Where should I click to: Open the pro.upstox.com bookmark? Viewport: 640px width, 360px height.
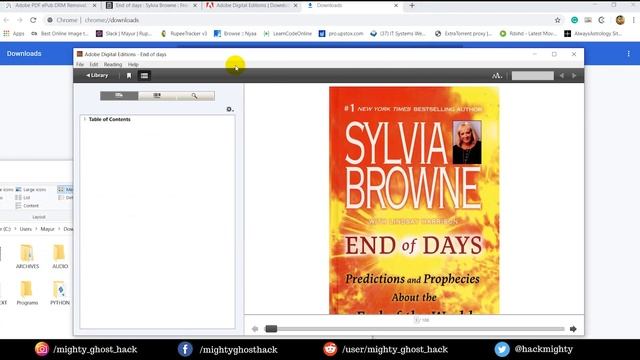coord(341,33)
